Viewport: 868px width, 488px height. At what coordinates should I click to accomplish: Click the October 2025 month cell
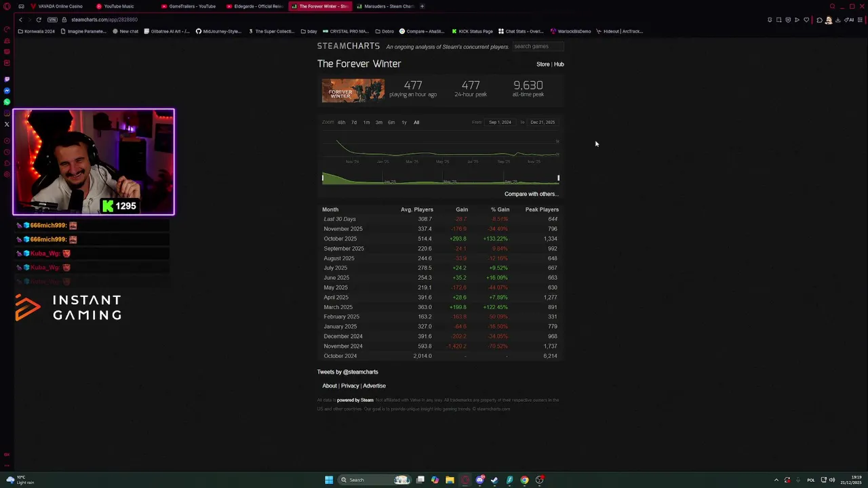340,239
